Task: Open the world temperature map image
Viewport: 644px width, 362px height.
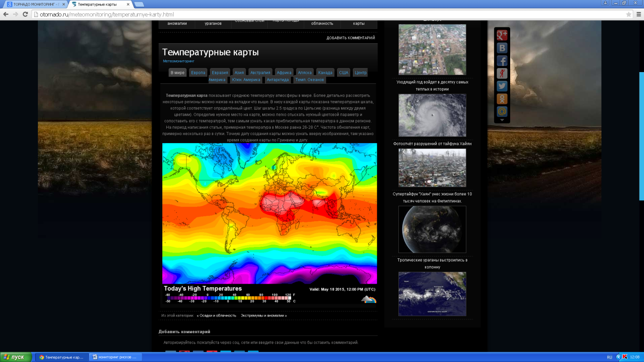Action: (269, 224)
